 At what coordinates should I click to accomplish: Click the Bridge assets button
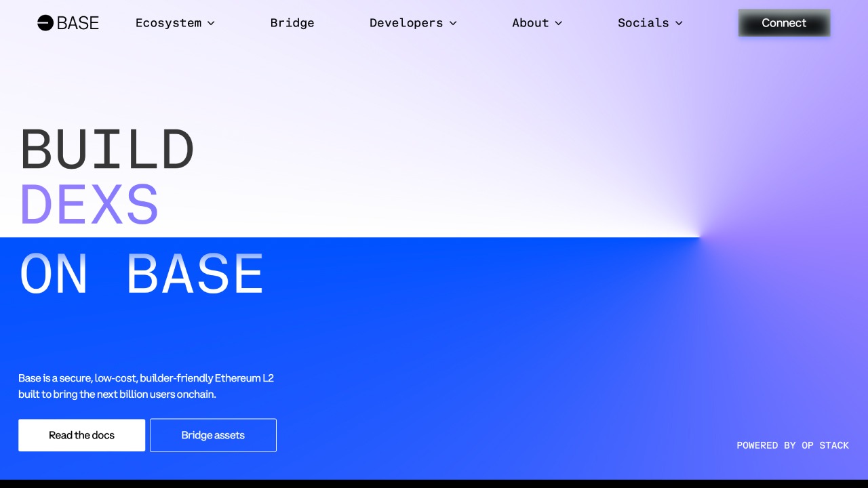[213, 435]
